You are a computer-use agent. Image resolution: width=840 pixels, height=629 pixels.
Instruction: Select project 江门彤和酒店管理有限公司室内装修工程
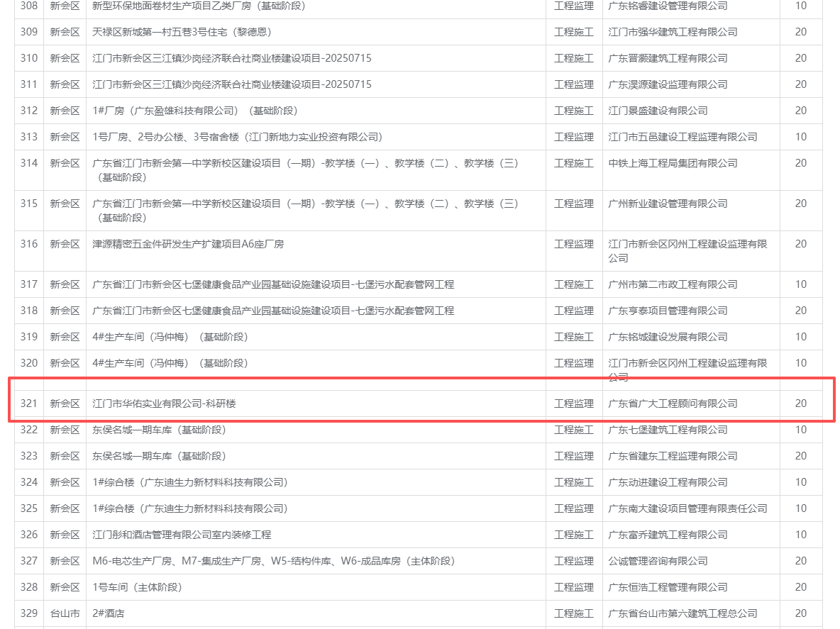(x=182, y=535)
